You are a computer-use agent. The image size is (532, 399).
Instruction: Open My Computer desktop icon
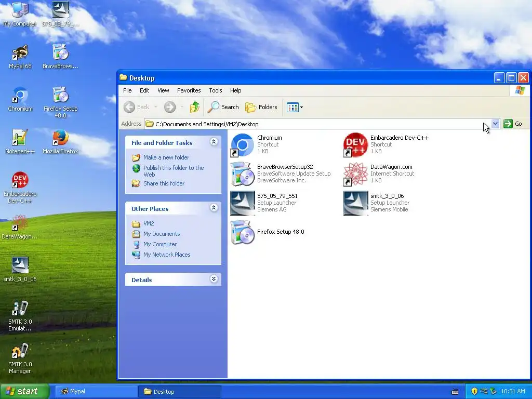click(20, 14)
